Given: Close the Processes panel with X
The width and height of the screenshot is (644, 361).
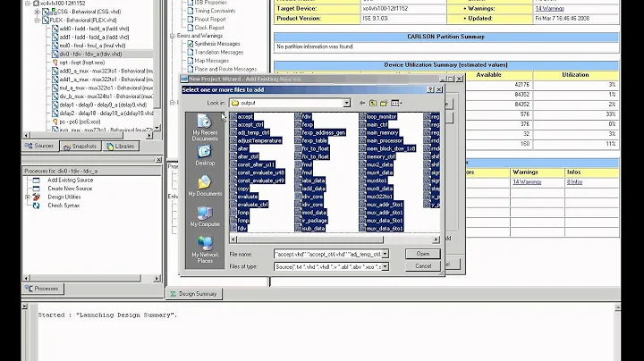Looking at the screenshot, I should tap(158, 160).
